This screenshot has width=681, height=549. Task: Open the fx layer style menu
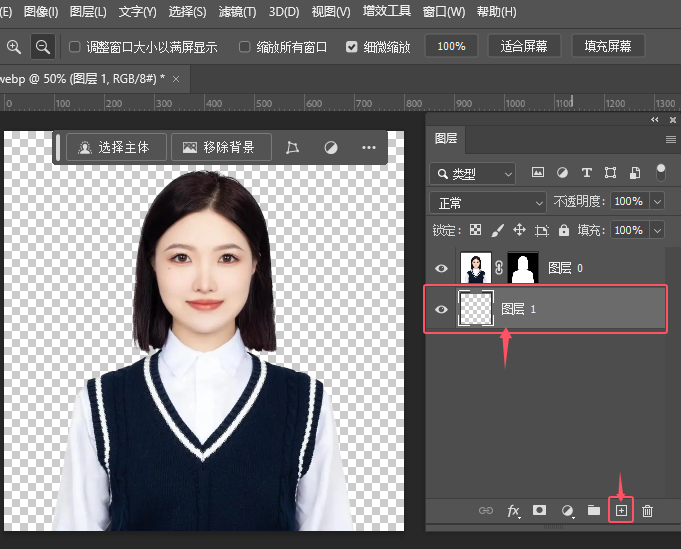513,511
